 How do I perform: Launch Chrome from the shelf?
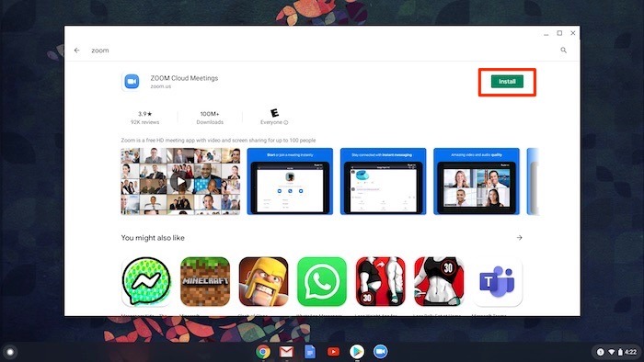pos(263,352)
